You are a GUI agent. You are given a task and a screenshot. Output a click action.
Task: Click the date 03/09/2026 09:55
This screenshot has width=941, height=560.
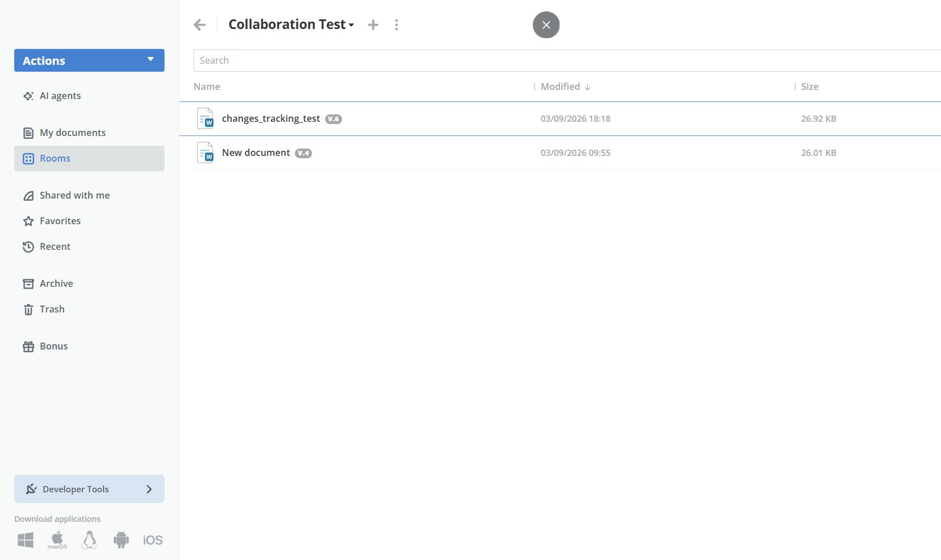point(576,153)
